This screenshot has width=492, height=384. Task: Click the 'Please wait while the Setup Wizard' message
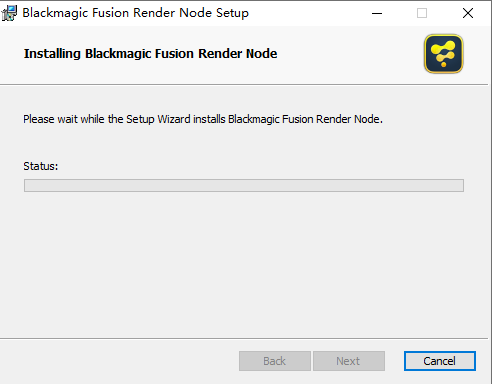[203, 119]
